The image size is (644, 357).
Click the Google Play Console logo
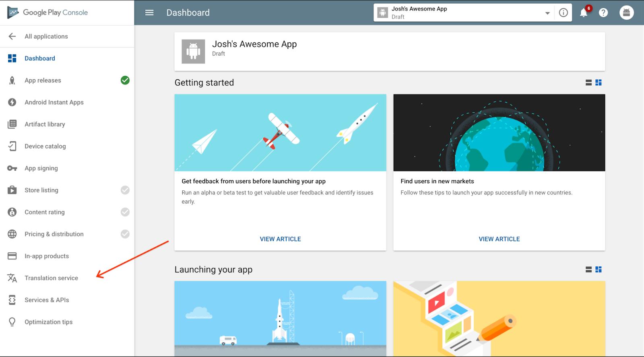click(47, 12)
